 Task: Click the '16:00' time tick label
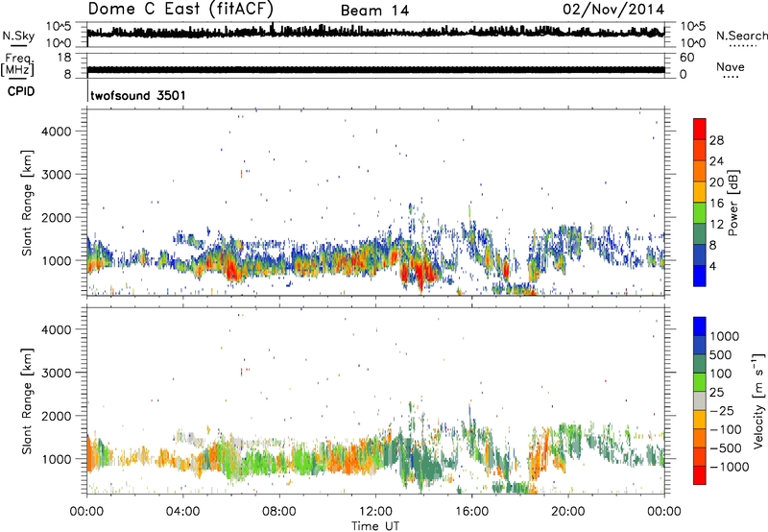pyautogui.click(x=471, y=512)
